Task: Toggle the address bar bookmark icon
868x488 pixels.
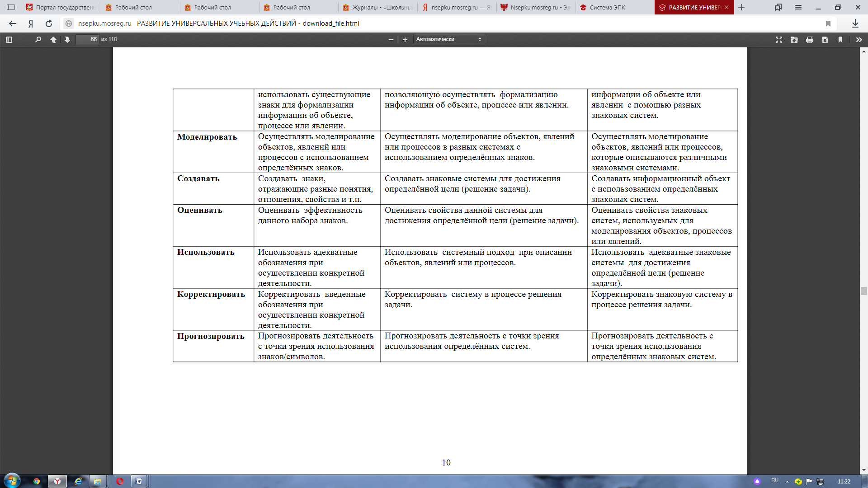Action: point(828,23)
